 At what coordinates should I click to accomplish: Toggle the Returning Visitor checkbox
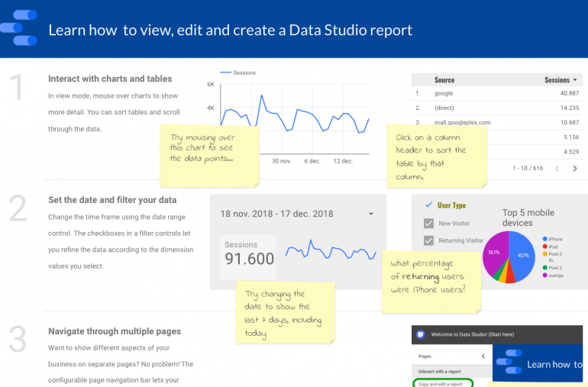(x=428, y=240)
